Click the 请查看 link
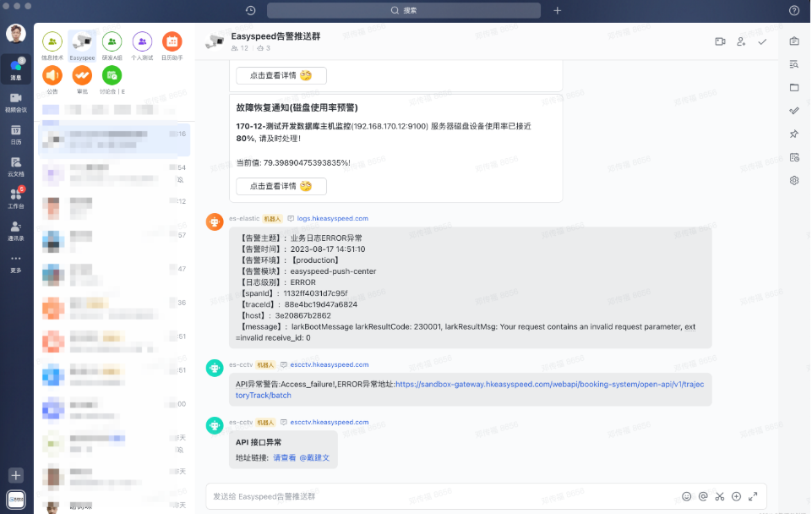Viewport: 812px width, 514px height. pyautogui.click(x=284, y=458)
